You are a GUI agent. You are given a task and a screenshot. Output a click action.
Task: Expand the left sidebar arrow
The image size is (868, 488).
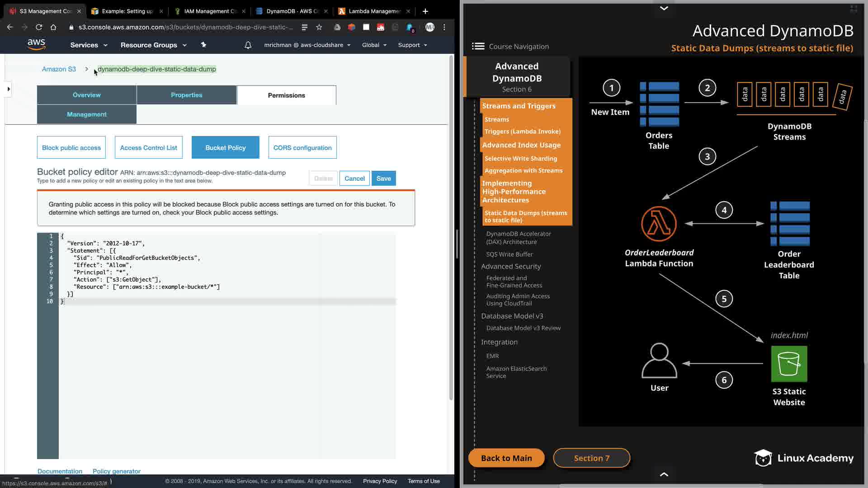click(9, 89)
